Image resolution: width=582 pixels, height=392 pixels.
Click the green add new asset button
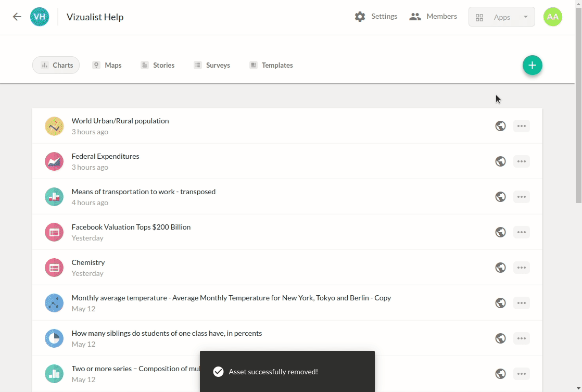coord(532,65)
